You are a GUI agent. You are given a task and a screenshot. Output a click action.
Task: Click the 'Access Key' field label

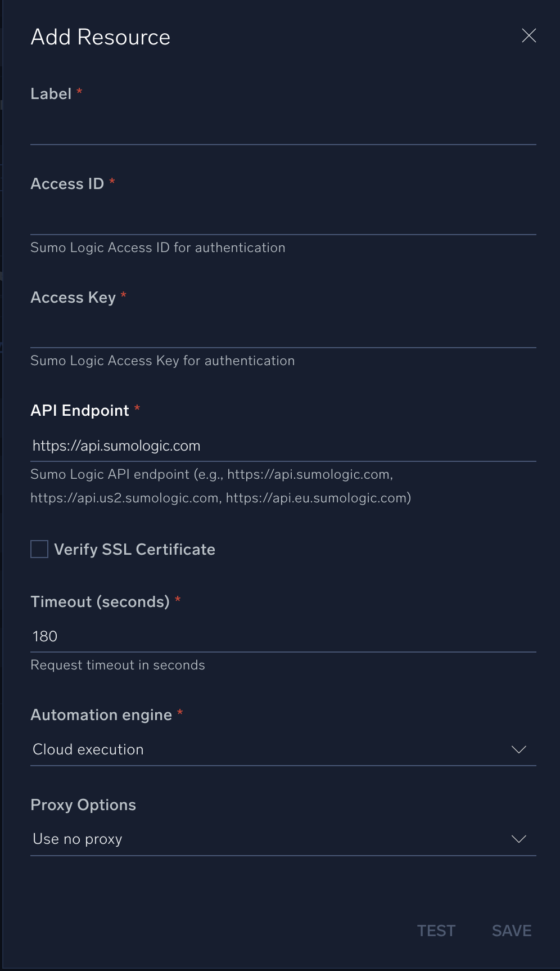pos(73,298)
